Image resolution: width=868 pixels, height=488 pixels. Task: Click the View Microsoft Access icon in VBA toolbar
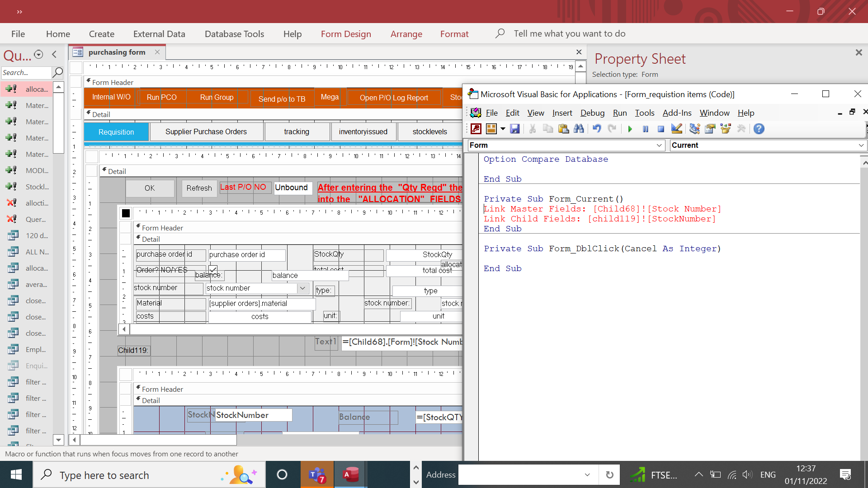(x=476, y=129)
